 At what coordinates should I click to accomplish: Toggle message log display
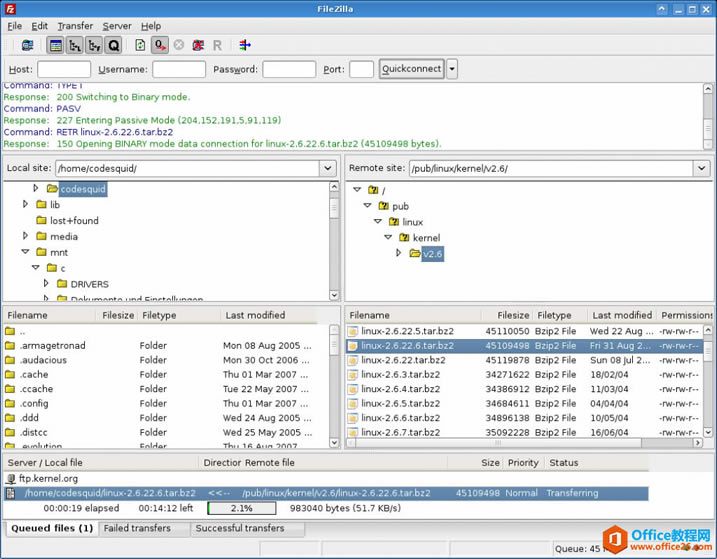pyautogui.click(x=56, y=45)
